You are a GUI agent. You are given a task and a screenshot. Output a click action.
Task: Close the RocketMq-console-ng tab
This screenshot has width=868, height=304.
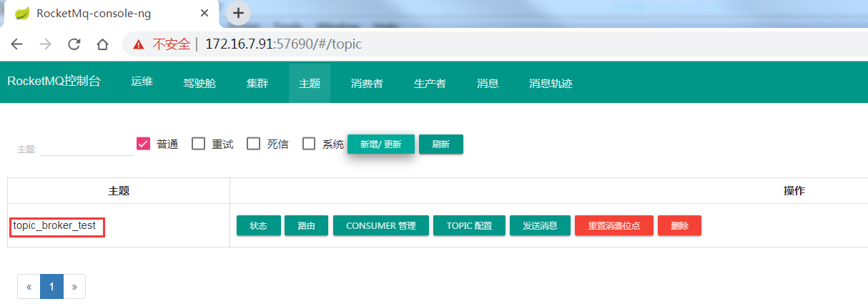205,13
